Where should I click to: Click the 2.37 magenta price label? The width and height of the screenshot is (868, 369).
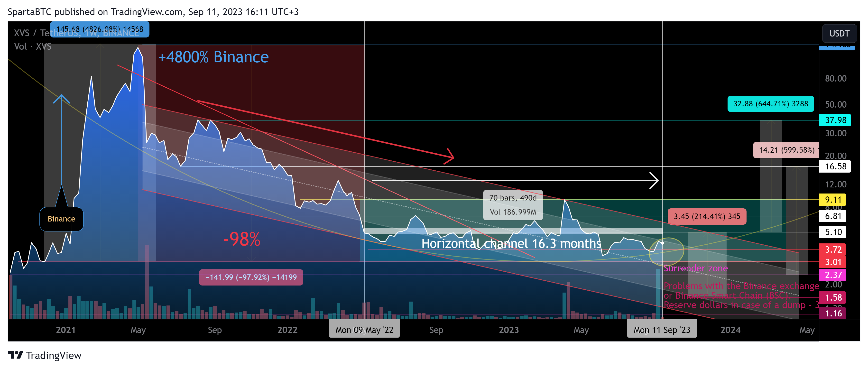click(833, 275)
